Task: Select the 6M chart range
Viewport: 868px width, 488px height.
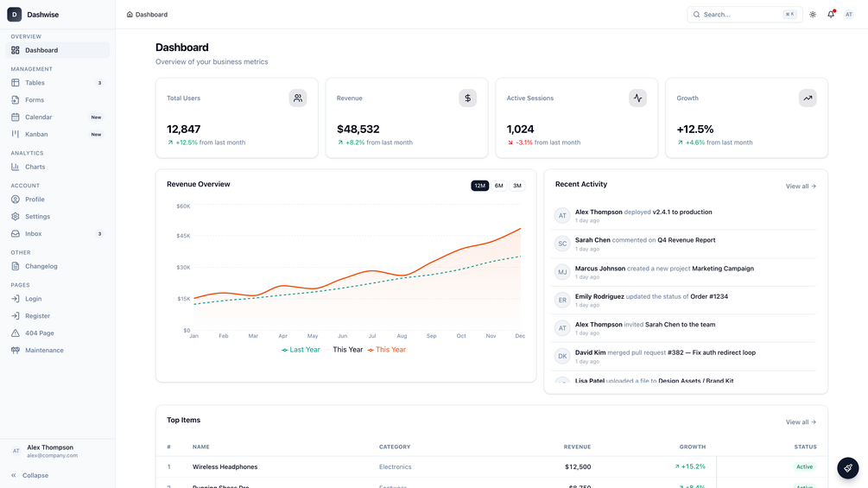Action: [x=498, y=186]
